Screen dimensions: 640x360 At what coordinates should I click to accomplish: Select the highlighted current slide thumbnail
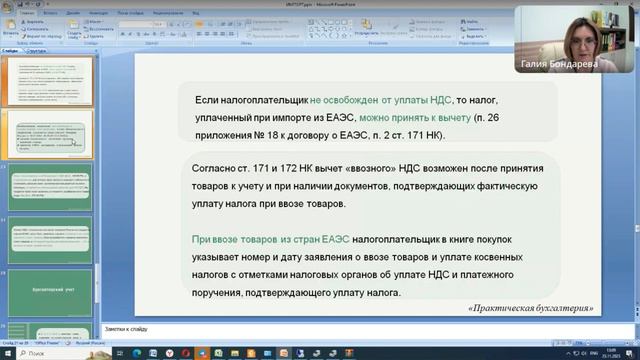pyautogui.click(x=50, y=134)
